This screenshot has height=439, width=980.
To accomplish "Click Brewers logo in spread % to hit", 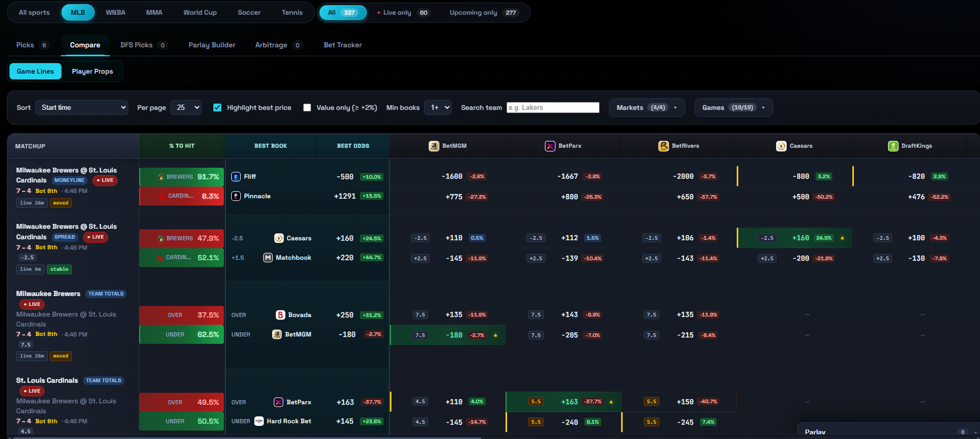I will (x=161, y=238).
